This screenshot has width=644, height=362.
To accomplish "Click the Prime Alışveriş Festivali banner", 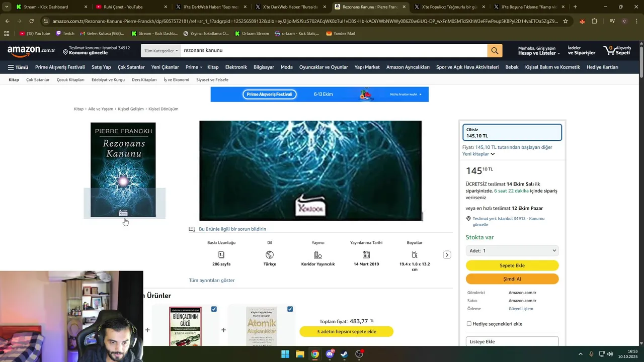I will click(319, 95).
